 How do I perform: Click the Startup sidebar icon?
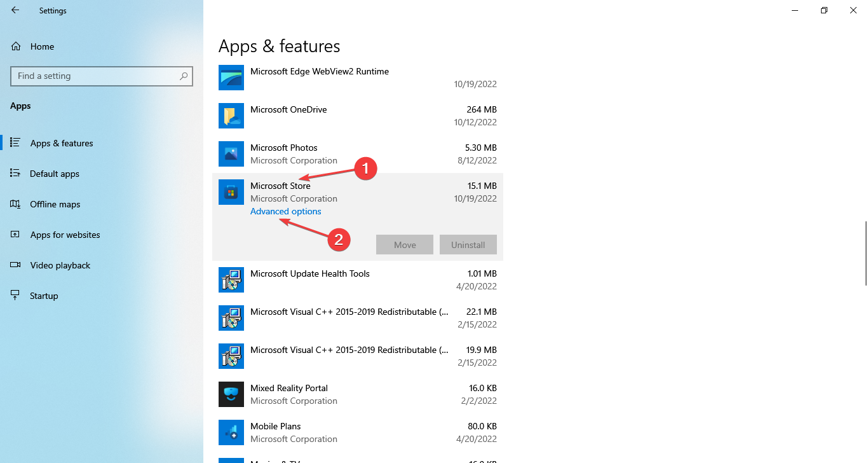click(16, 296)
